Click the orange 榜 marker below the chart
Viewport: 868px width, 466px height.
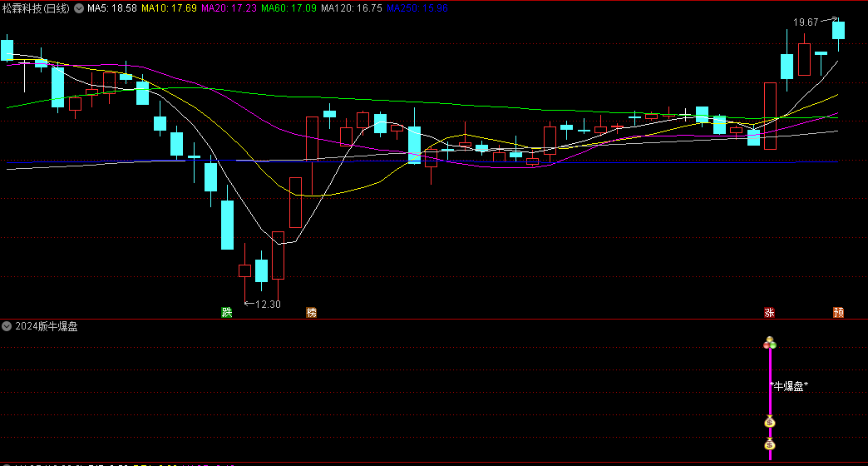pyautogui.click(x=312, y=313)
